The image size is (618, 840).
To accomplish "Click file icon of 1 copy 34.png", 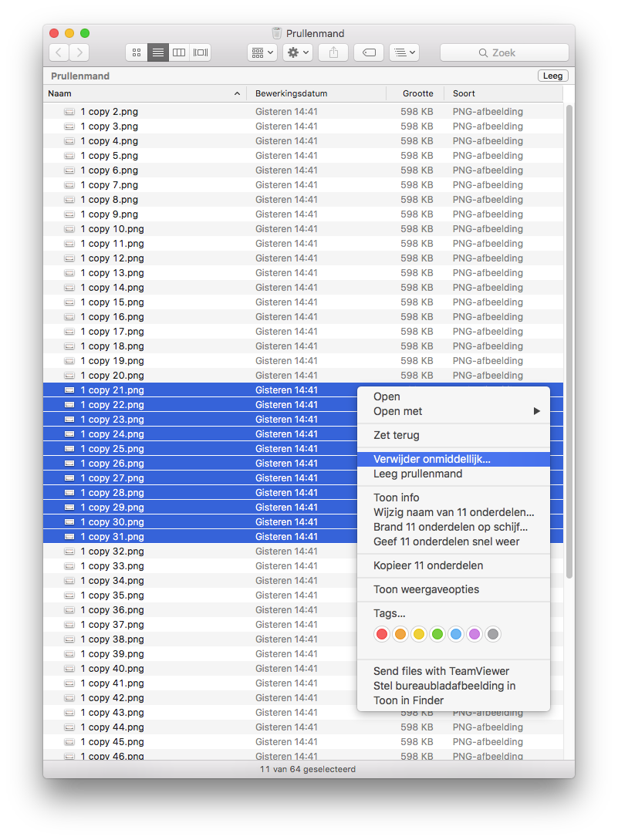I will (x=69, y=581).
